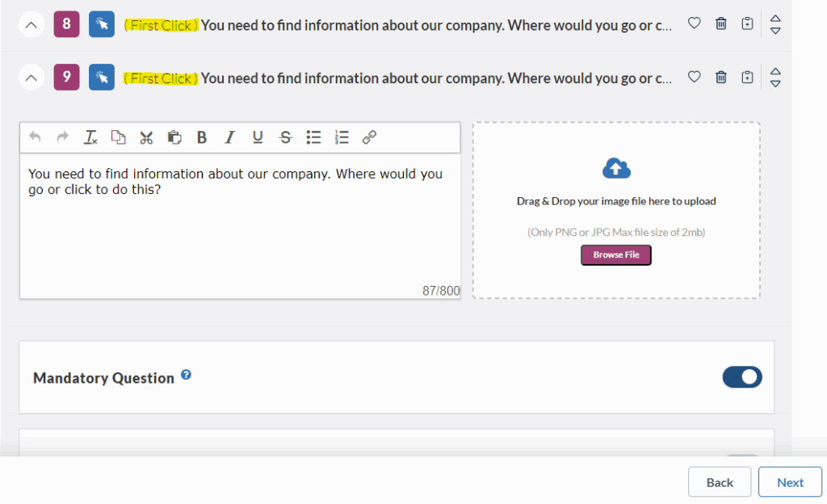Insert a numbered list
The image size is (827, 504).
tap(341, 136)
